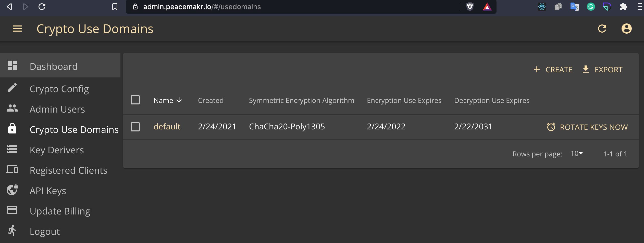Reload the page via browser reload button

pos(42,7)
